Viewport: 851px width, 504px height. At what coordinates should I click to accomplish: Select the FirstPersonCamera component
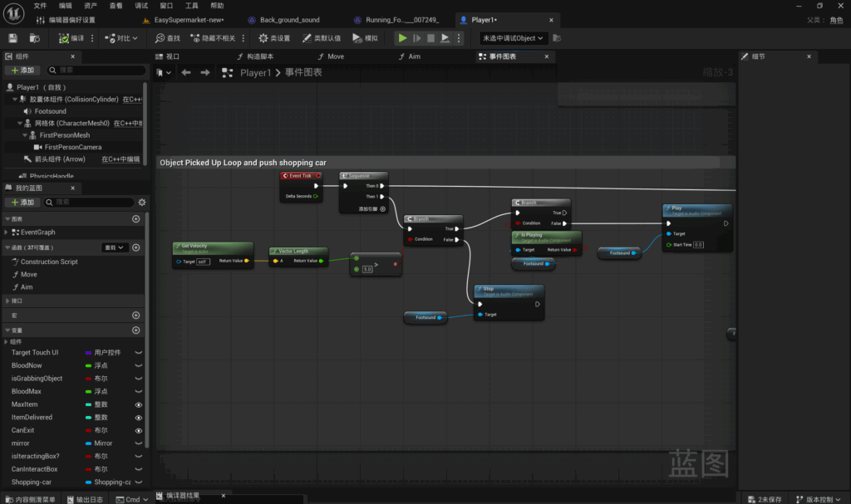pyautogui.click(x=73, y=147)
